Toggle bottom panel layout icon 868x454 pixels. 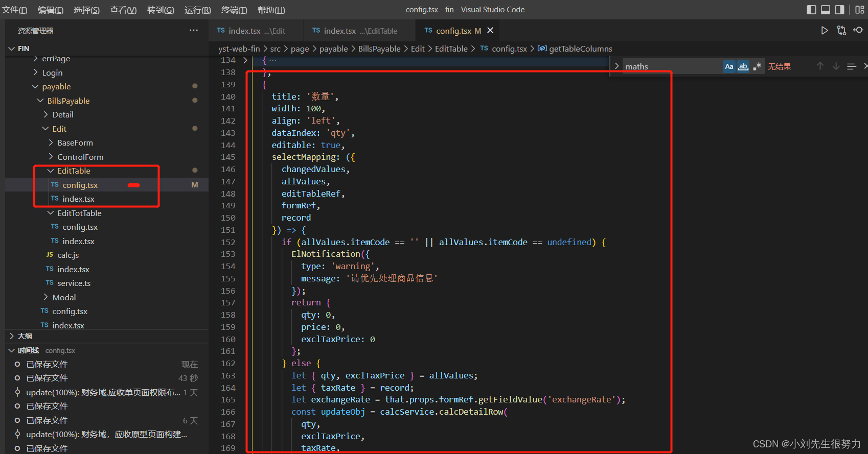[x=826, y=10]
